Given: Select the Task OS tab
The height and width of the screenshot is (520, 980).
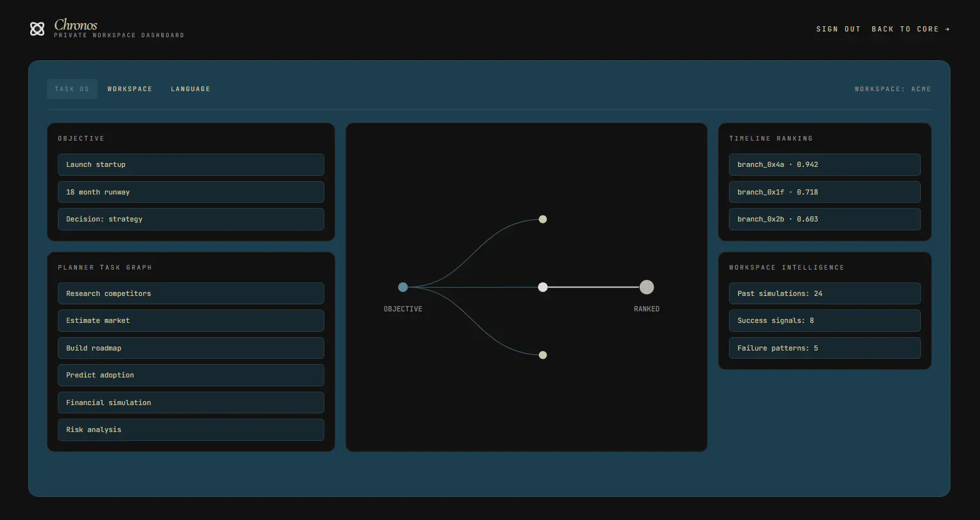Looking at the screenshot, I should [72, 89].
